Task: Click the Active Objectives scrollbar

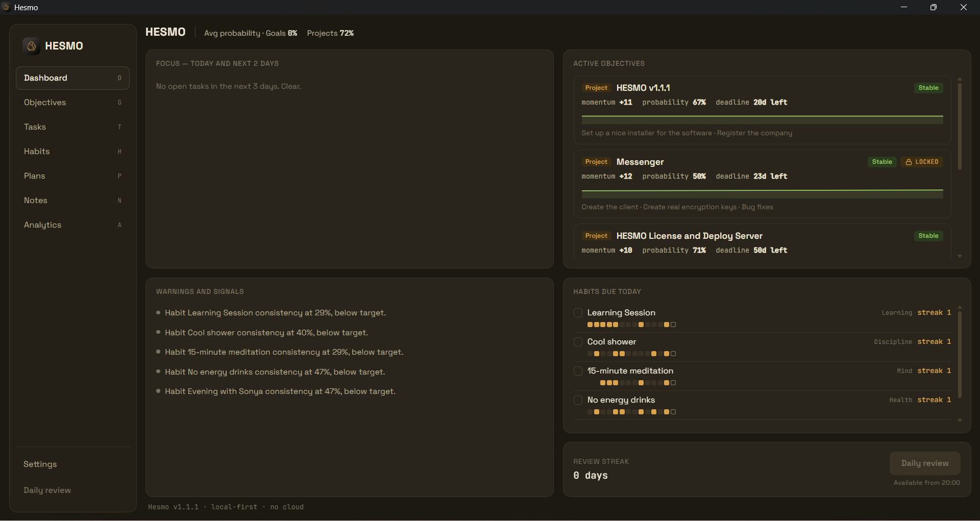Action: (x=960, y=126)
